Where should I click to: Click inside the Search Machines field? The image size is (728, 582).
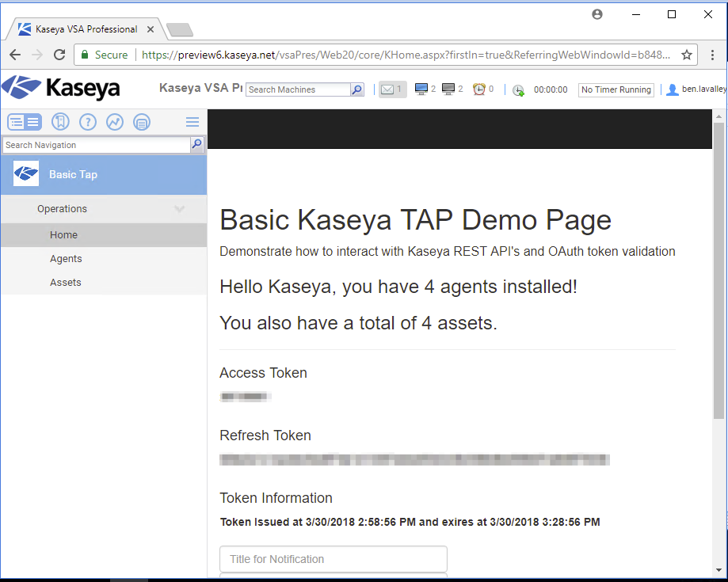pyautogui.click(x=298, y=89)
